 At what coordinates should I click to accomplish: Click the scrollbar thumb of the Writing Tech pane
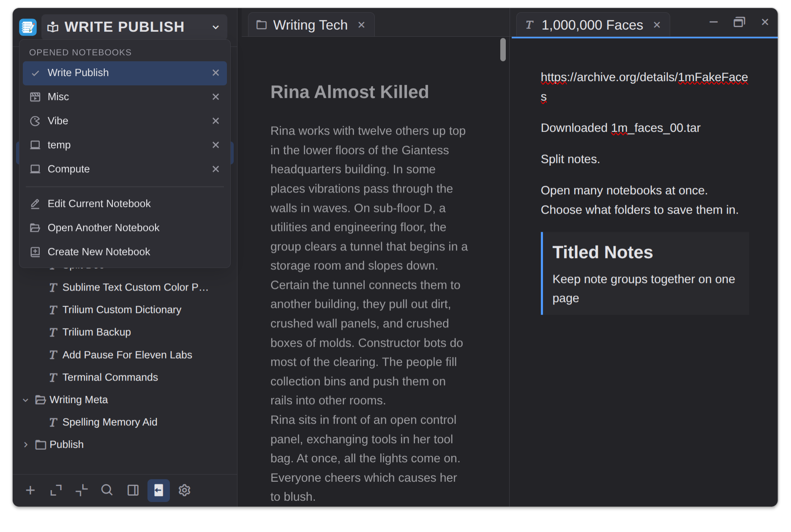pyautogui.click(x=503, y=50)
